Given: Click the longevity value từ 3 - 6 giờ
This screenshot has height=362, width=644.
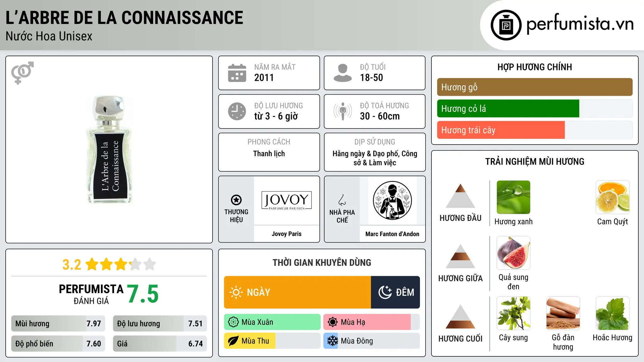Looking at the screenshot, I should coord(276,116).
